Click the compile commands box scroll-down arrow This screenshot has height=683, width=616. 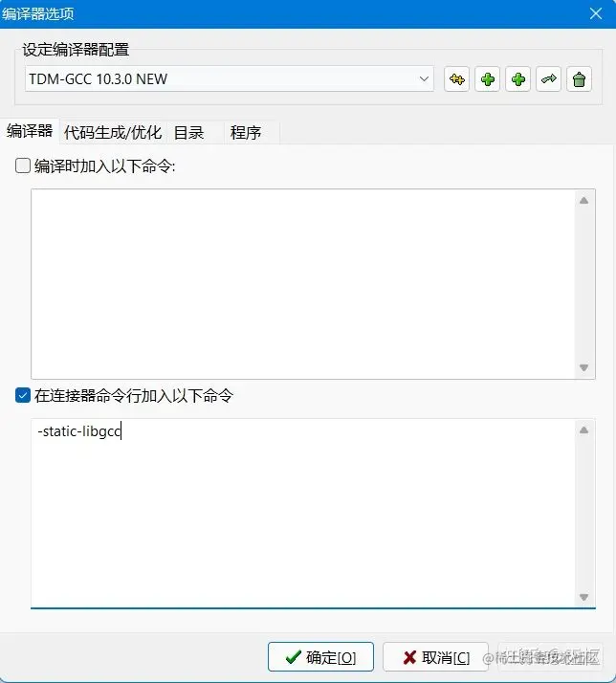584,367
